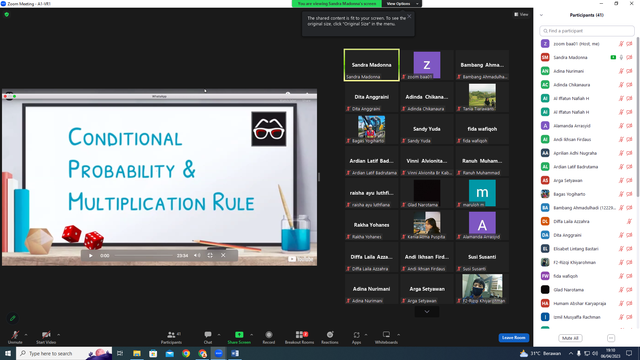Screen dimensions: 640x360
Task: Close the video player controls X
Action: (223, 256)
